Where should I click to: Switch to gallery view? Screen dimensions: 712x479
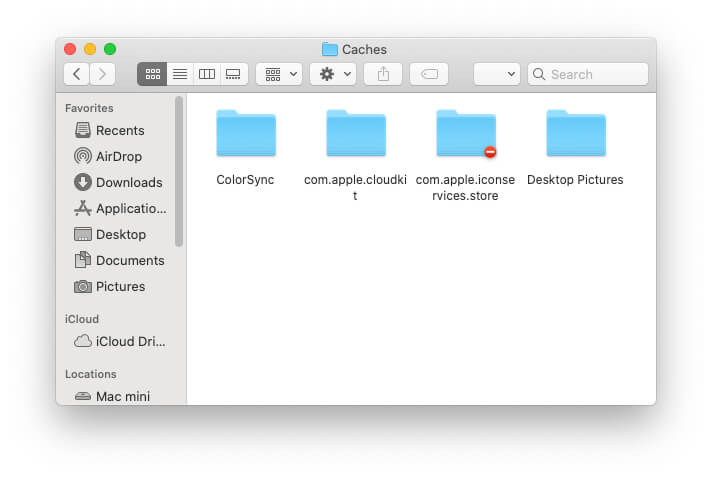tap(233, 74)
